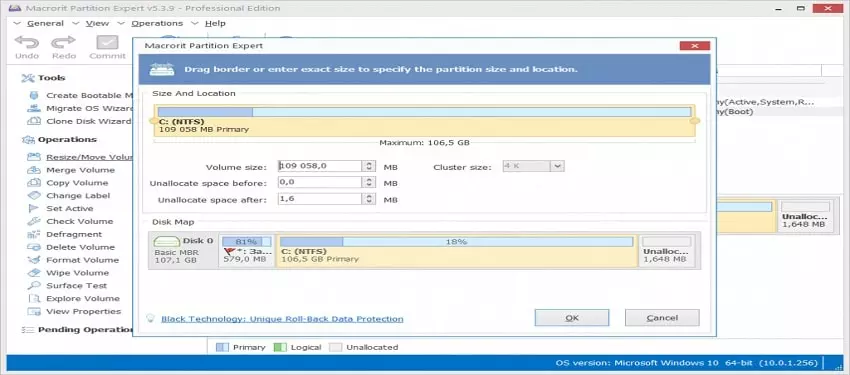Click the "Maximum: 106,5 GB" text
This screenshot has width=850, height=375.
tap(424, 143)
